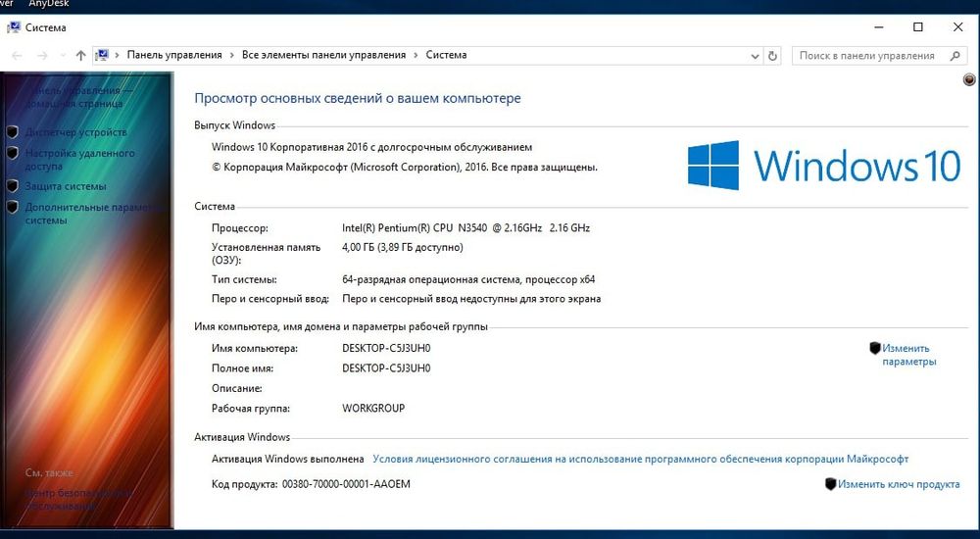Click shield icon beside 'Дополнительные параметры системы'
980x539 pixels.
click(x=12, y=207)
